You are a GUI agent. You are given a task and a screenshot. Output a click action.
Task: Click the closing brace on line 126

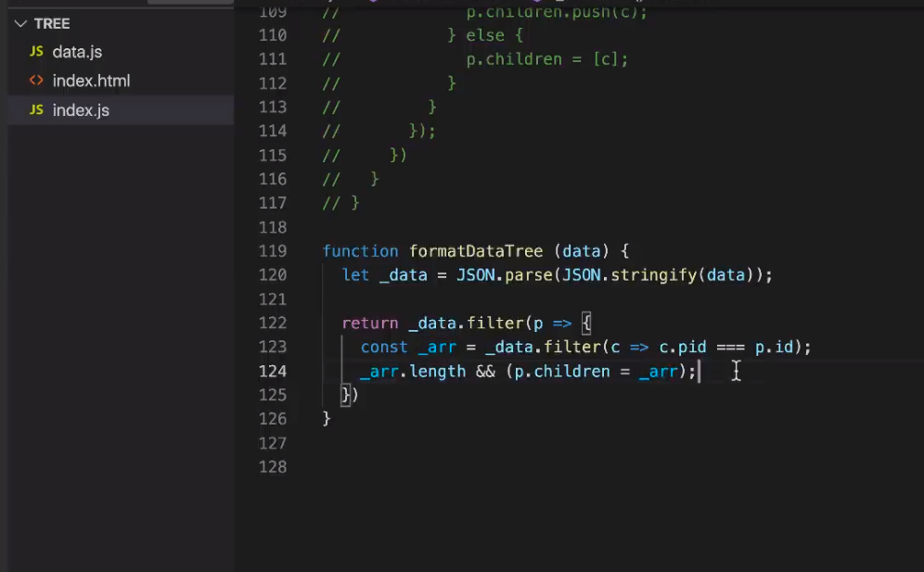[327, 419]
